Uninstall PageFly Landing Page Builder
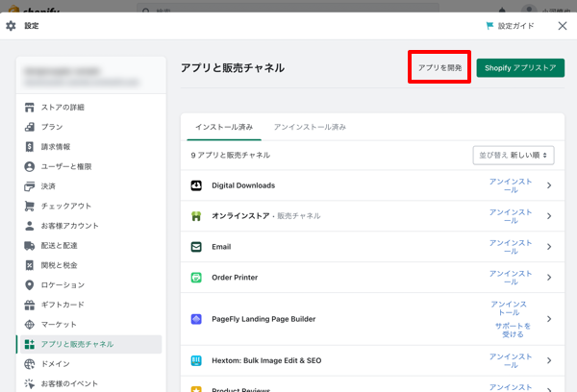Screen dimensions: 577x392 point(509,308)
